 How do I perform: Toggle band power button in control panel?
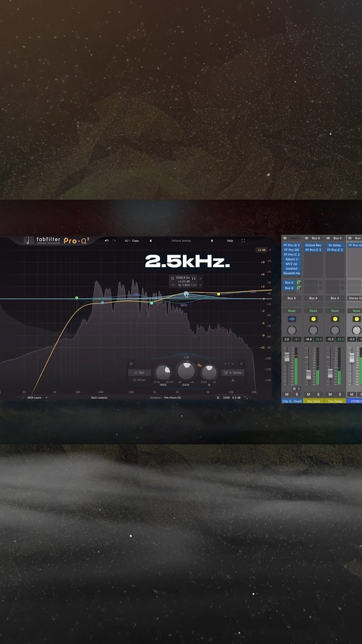click(x=131, y=364)
